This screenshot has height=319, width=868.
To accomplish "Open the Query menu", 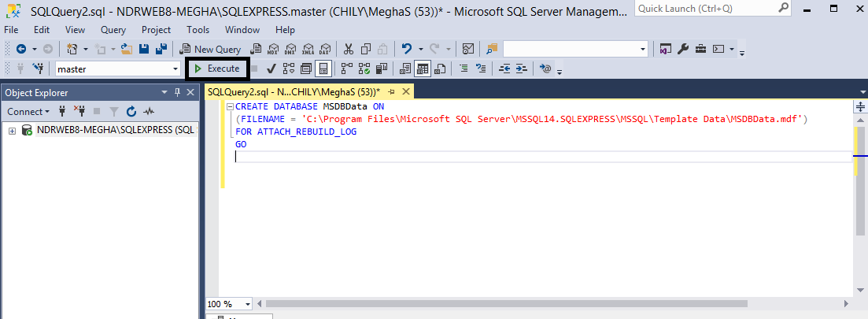I will [x=113, y=30].
